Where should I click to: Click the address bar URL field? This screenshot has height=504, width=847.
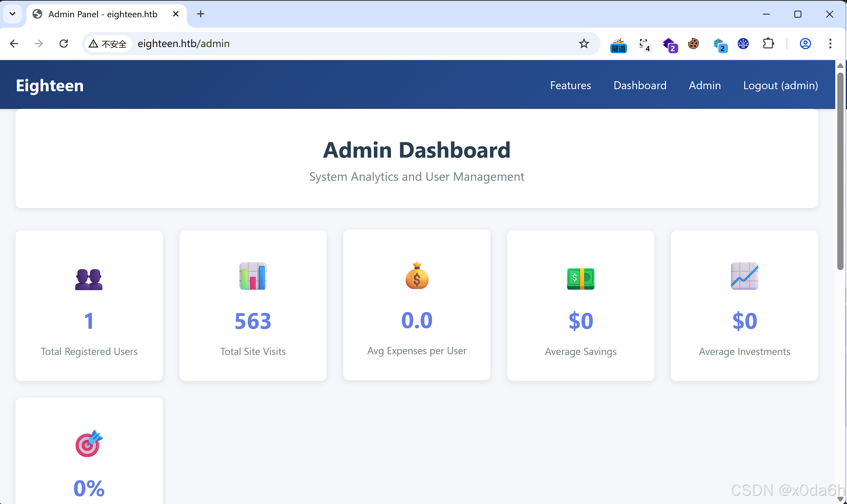pyautogui.click(x=311, y=44)
